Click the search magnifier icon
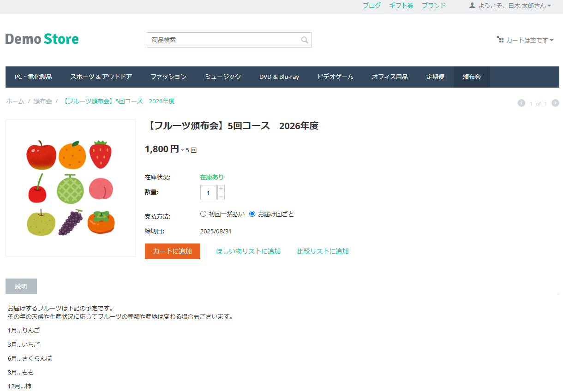563x392 pixels. coord(305,40)
